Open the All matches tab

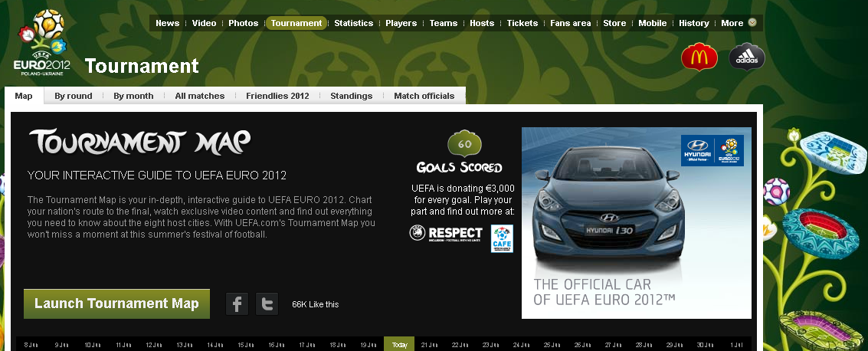[200, 96]
